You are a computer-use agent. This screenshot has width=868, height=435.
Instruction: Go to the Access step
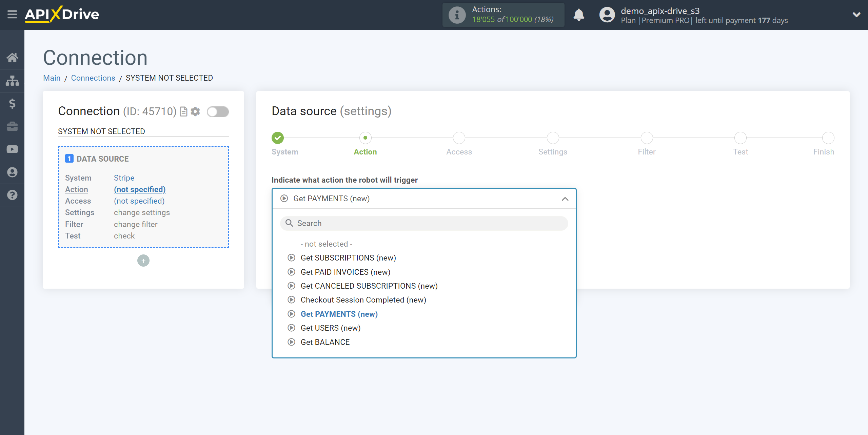(x=459, y=138)
